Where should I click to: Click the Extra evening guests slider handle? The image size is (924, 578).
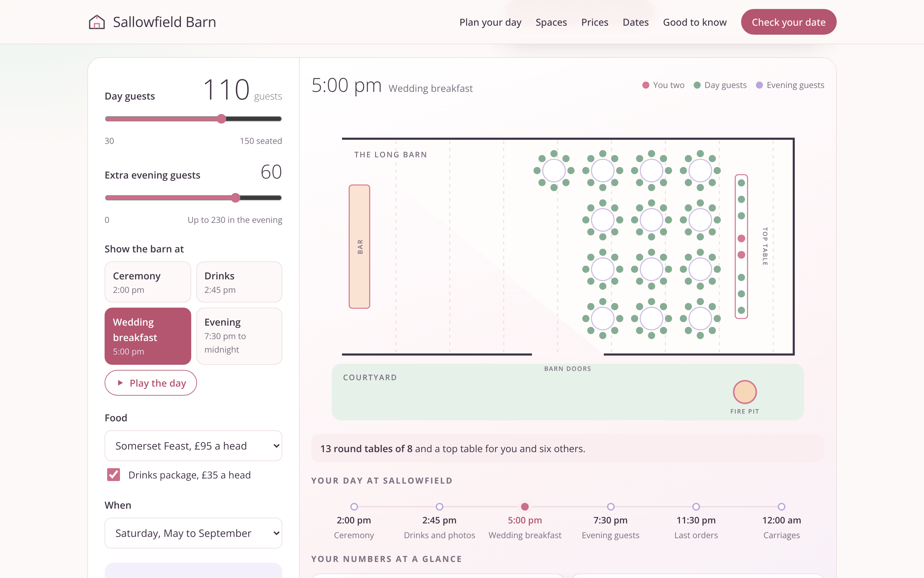coord(235,197)
